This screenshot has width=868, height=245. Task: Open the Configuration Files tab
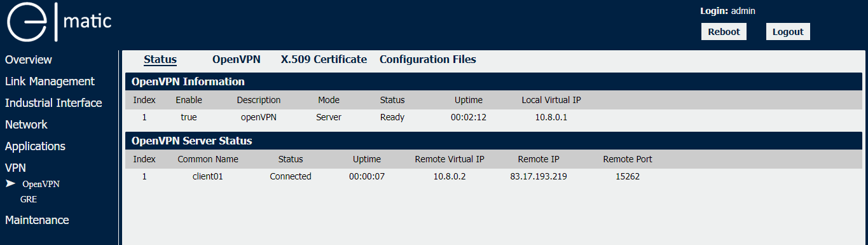click(x=428, y=60)
